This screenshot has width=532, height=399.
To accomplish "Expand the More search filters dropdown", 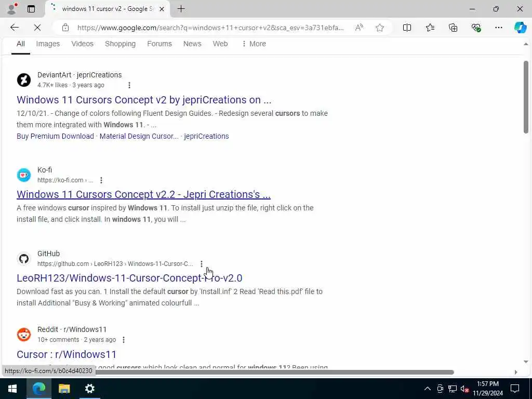I will click(254, 44).
